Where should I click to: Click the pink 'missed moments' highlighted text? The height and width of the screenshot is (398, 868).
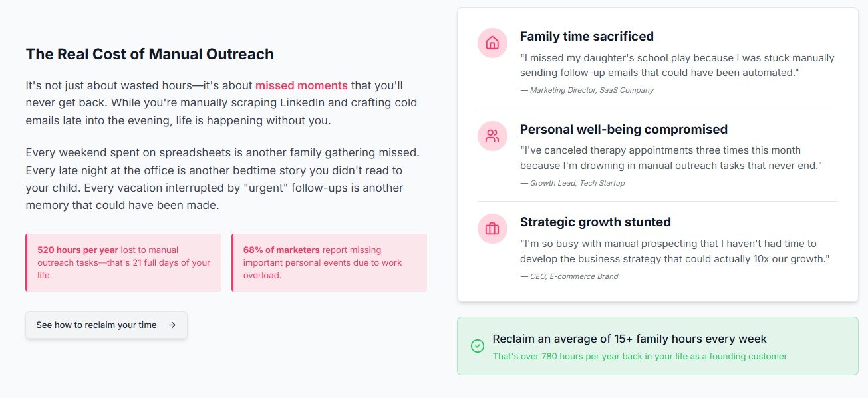(x=301, y=85)
